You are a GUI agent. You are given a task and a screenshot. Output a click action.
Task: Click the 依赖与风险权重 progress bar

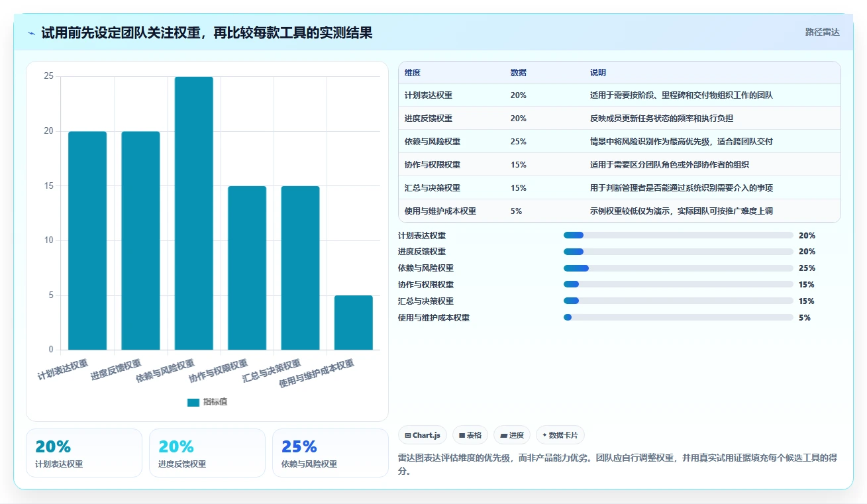pyautogui.click(x=678, y=268)
